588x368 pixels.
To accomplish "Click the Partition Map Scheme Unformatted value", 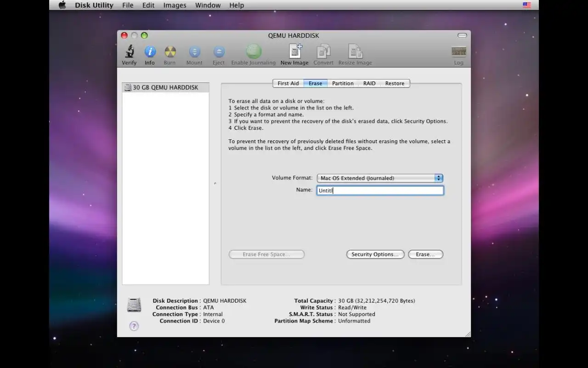I will tap(354, 321).
